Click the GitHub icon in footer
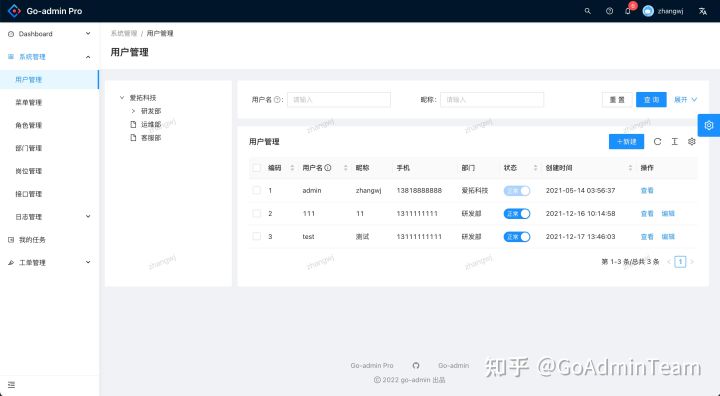The width and height of the screenshot is (720, 396). pyautogui.click(x=416, y=366)
